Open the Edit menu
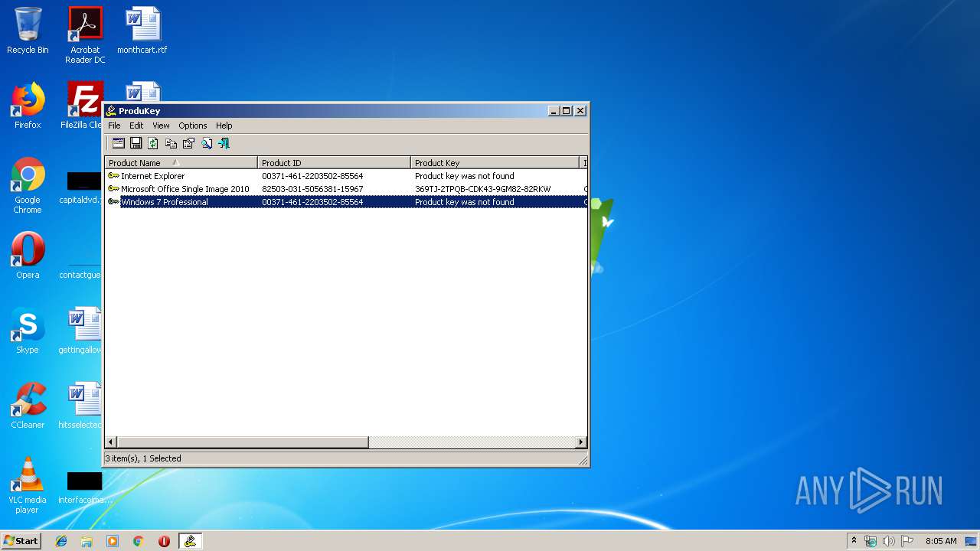This screenshot has height=551, width=980. point(136,126)
